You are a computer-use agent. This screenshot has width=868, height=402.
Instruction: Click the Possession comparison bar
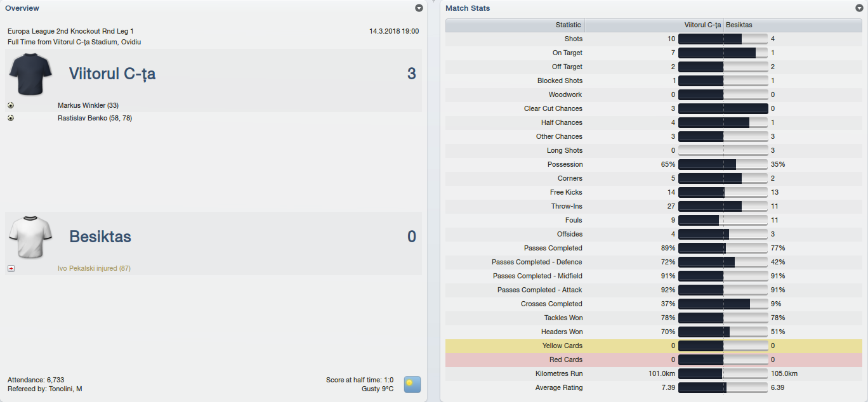tap(723, 164)
